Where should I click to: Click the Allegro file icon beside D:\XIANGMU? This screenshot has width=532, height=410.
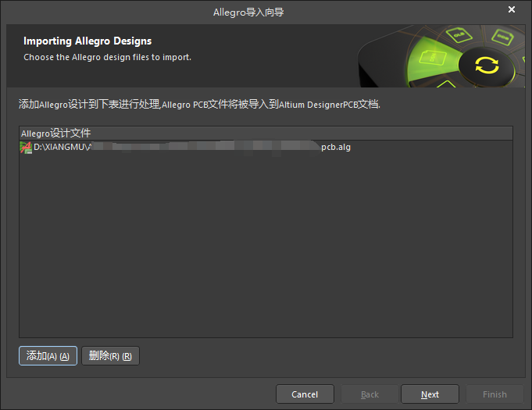(26, 148)
